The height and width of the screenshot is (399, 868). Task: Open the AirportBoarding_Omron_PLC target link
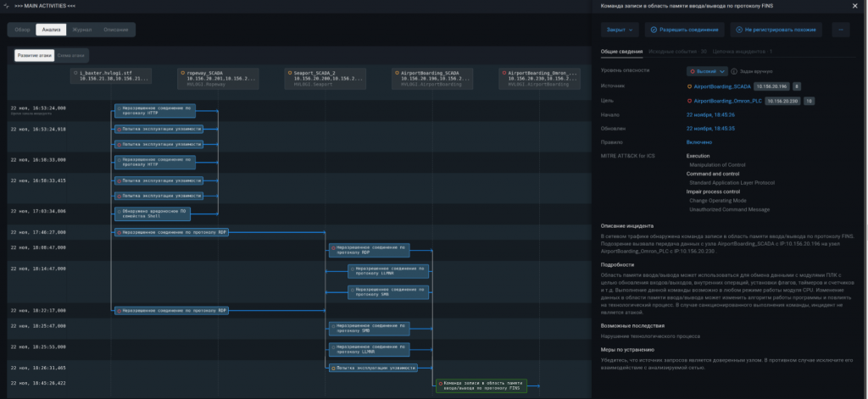(x=727, y=100)
